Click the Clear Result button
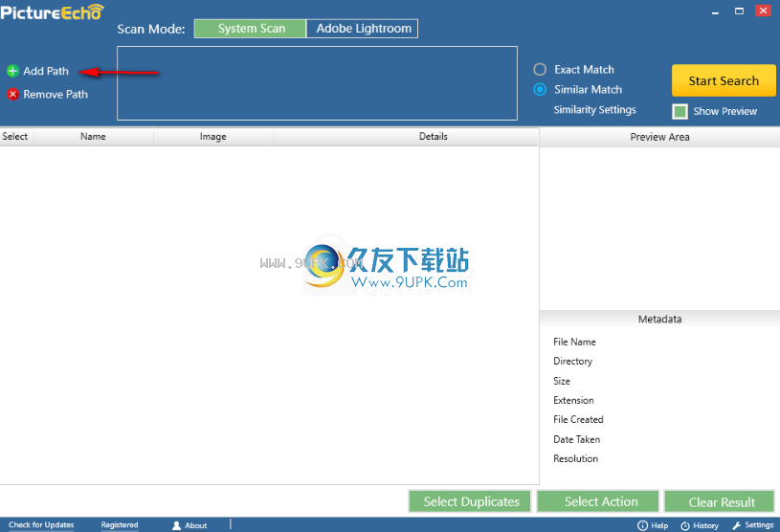The height and width of the screenshot is (532, 780). coord(720,501)
